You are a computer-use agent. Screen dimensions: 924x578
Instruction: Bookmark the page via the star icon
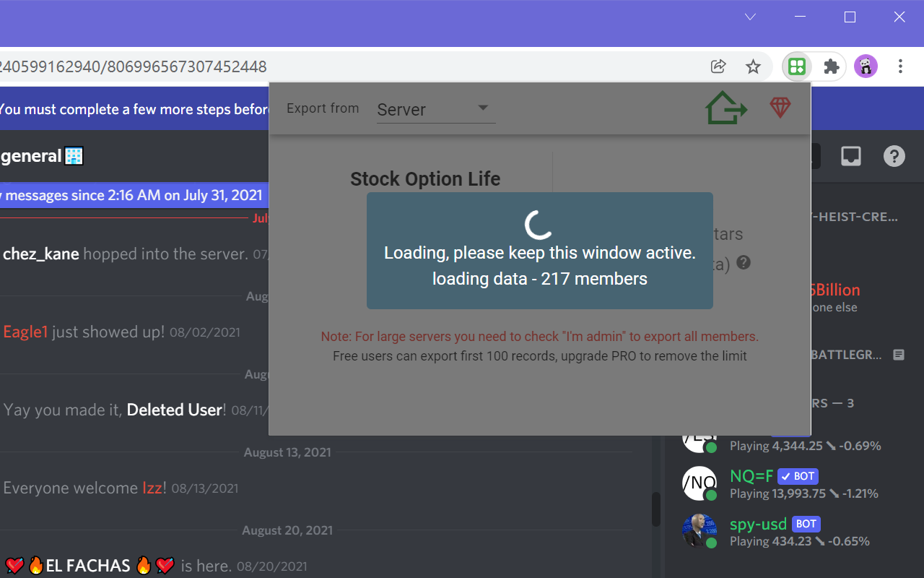(753, 66)
